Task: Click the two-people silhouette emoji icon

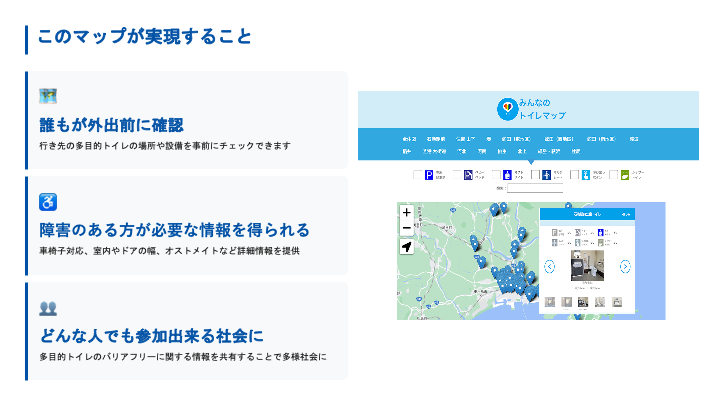Action: coord(47,308)
